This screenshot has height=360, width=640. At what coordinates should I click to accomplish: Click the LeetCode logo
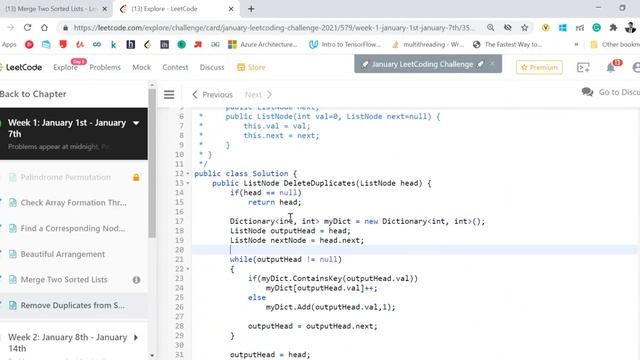(22, 67)
